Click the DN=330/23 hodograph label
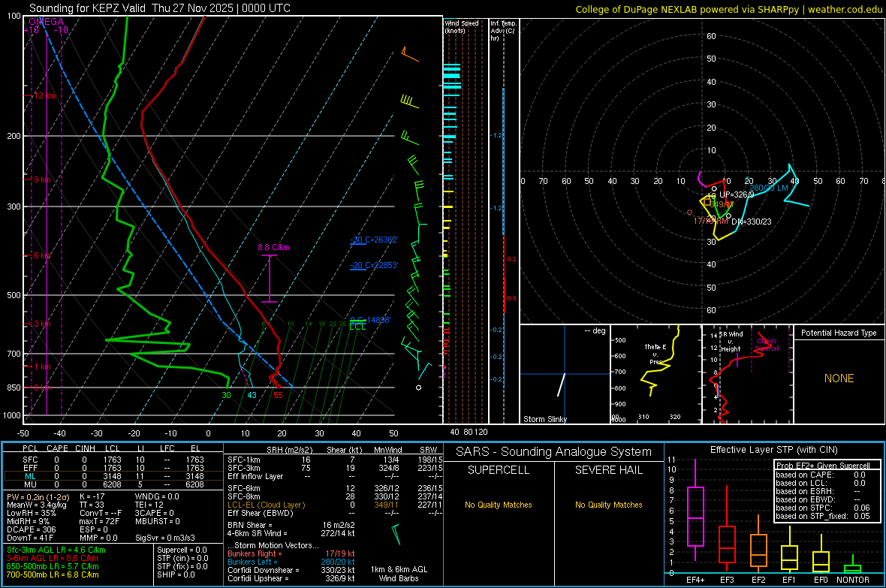The width and height of the screenshot is (886, 588). [x=751, y=222]
